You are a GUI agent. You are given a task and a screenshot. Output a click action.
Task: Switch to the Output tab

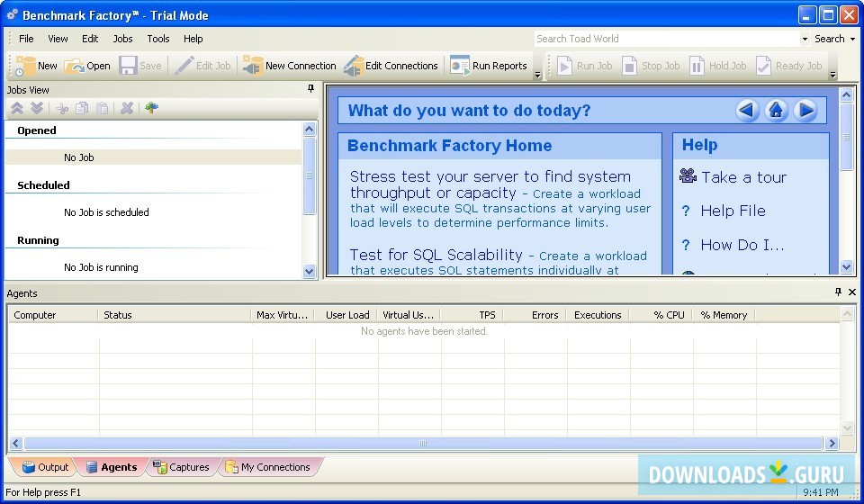45,467
